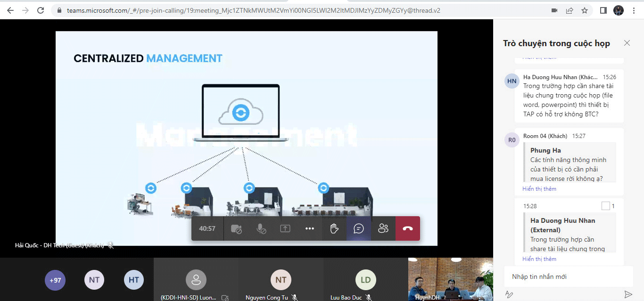The image size is (644, 301).
Task: Expand "Hiển thị thêm" under Room 04's message
Action: click(x=539, y=188)
